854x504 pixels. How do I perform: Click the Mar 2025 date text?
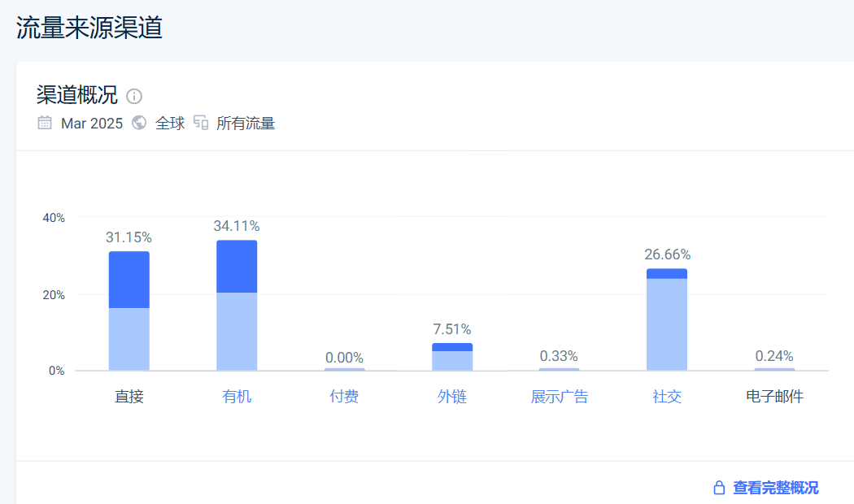pyautogui.click(x=92, y=124)
